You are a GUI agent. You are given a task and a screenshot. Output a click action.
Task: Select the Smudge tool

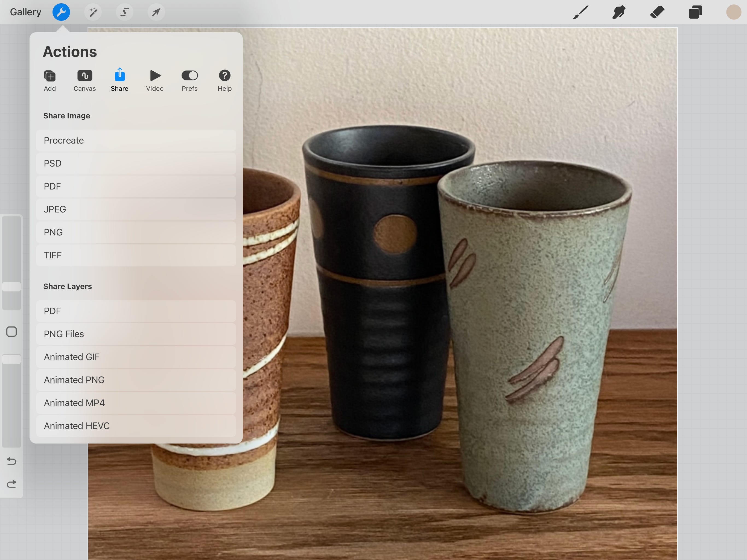619,12
